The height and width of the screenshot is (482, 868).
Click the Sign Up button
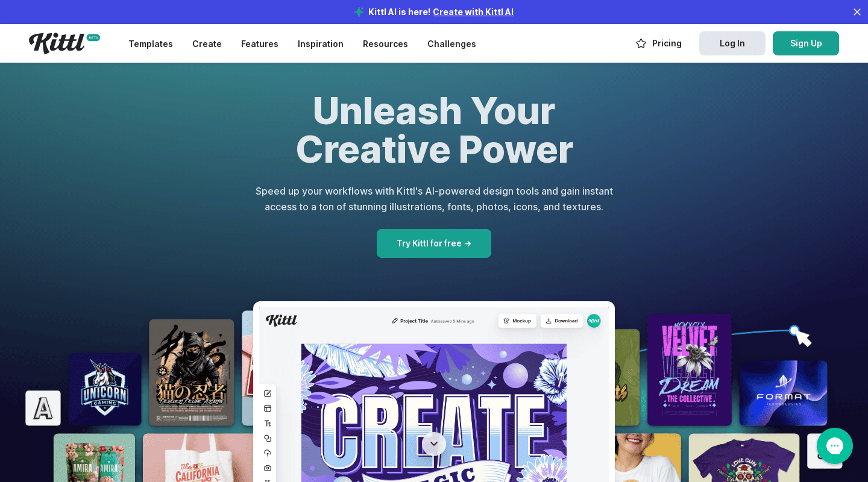pos(806,43)
